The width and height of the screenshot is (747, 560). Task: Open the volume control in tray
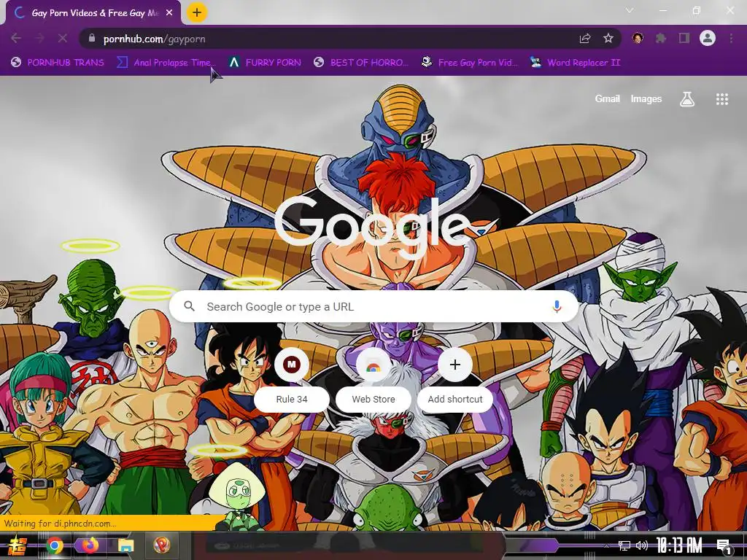click(x=642, y=545)
